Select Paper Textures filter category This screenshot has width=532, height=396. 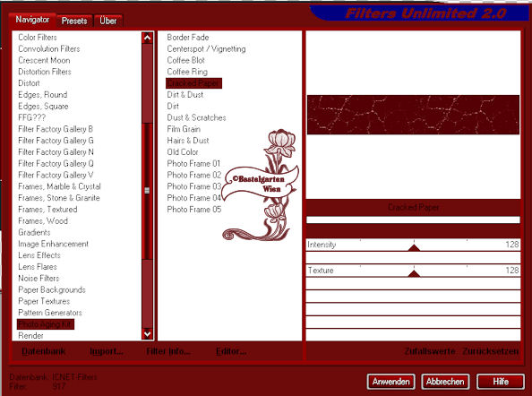(44, 301)
